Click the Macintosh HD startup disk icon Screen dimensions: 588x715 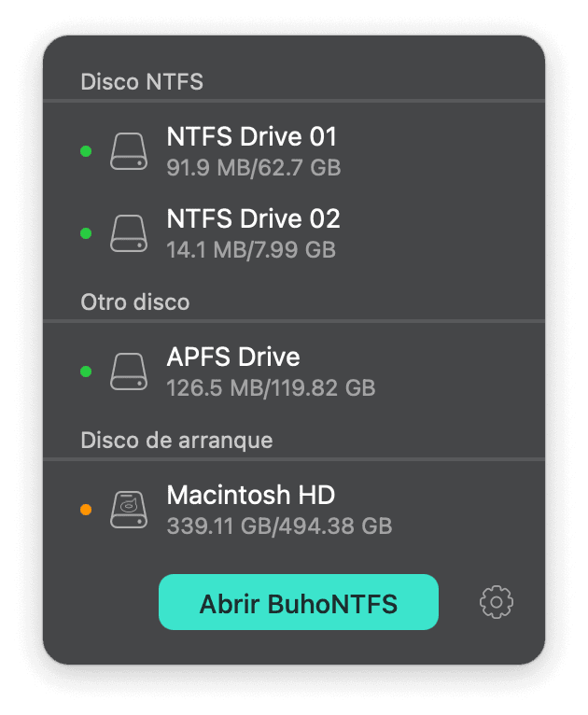129,510
